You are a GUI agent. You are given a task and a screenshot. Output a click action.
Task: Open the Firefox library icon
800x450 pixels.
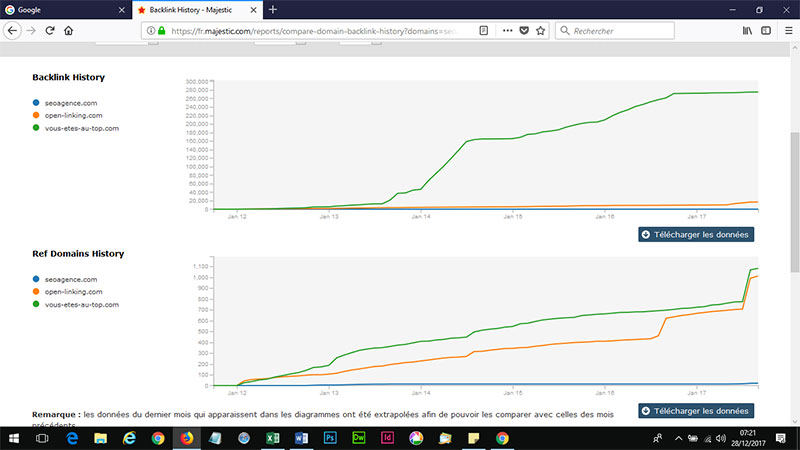(747, 31)
